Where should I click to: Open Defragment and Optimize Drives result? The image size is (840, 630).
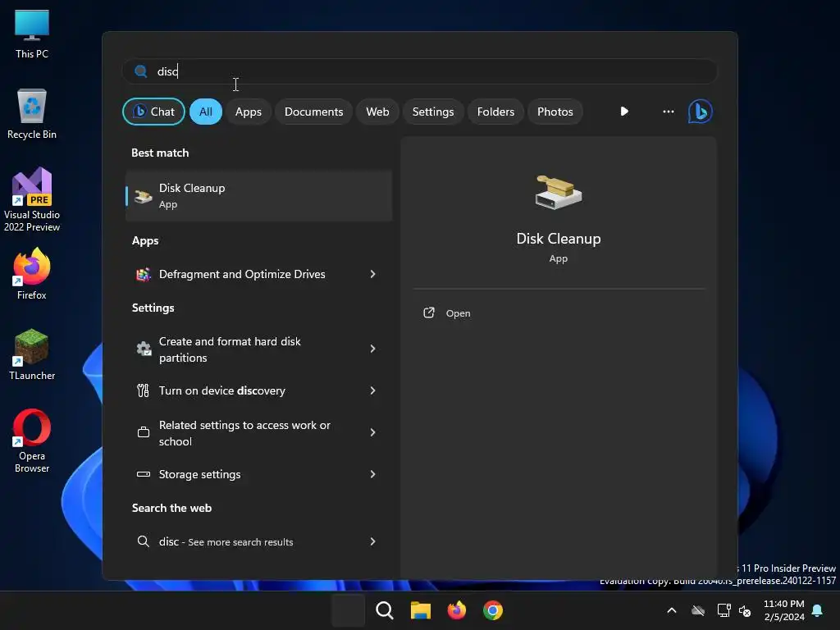pos(258,274)
